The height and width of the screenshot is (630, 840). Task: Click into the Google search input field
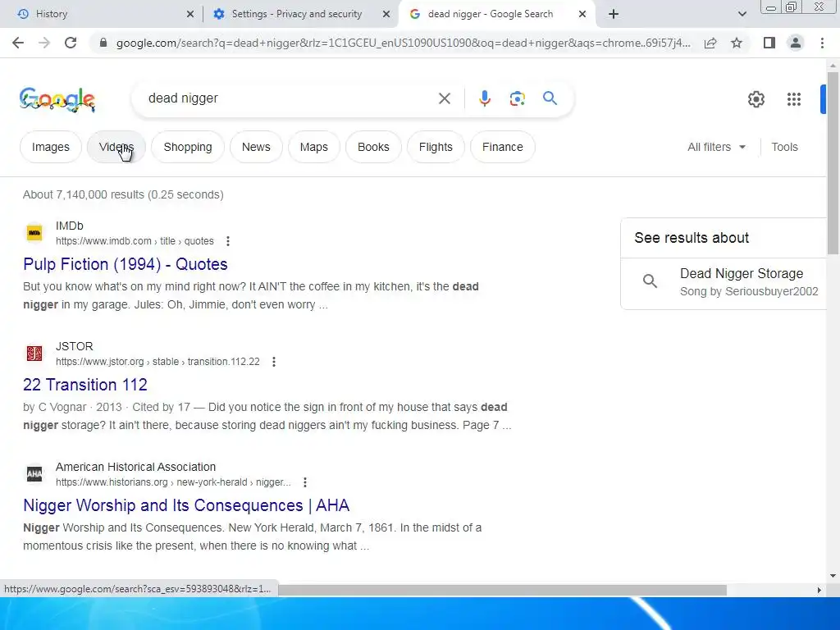(x=290, y=98)
